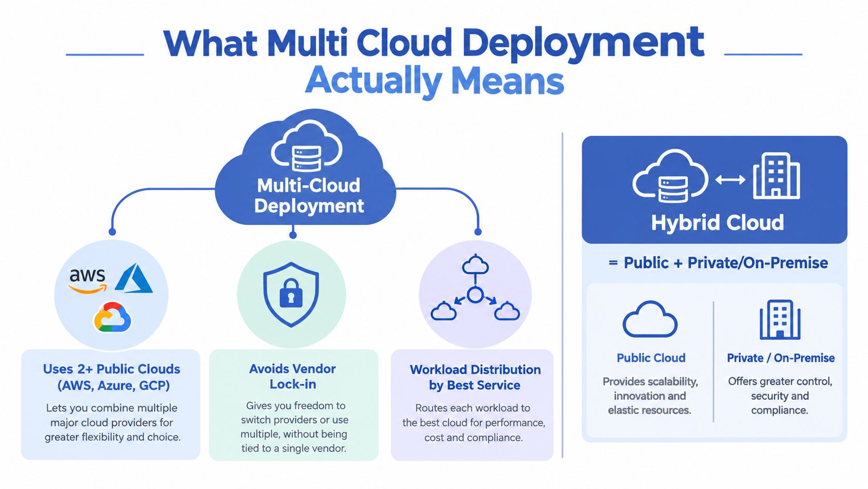Click the "Actually Means" subtitle

tap(435, 81)
